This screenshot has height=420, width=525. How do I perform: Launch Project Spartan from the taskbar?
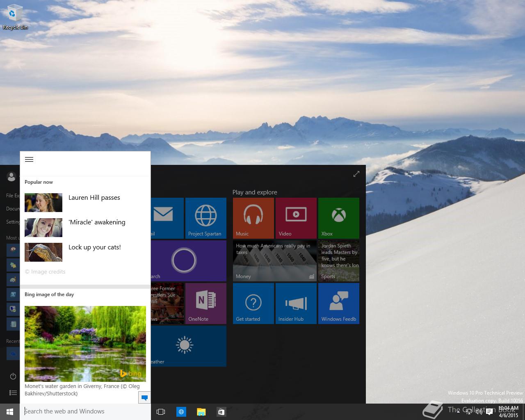point(181,412)
